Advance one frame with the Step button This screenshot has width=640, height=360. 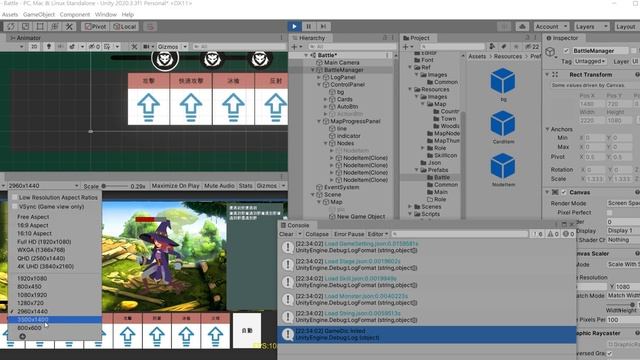[323, 27]
